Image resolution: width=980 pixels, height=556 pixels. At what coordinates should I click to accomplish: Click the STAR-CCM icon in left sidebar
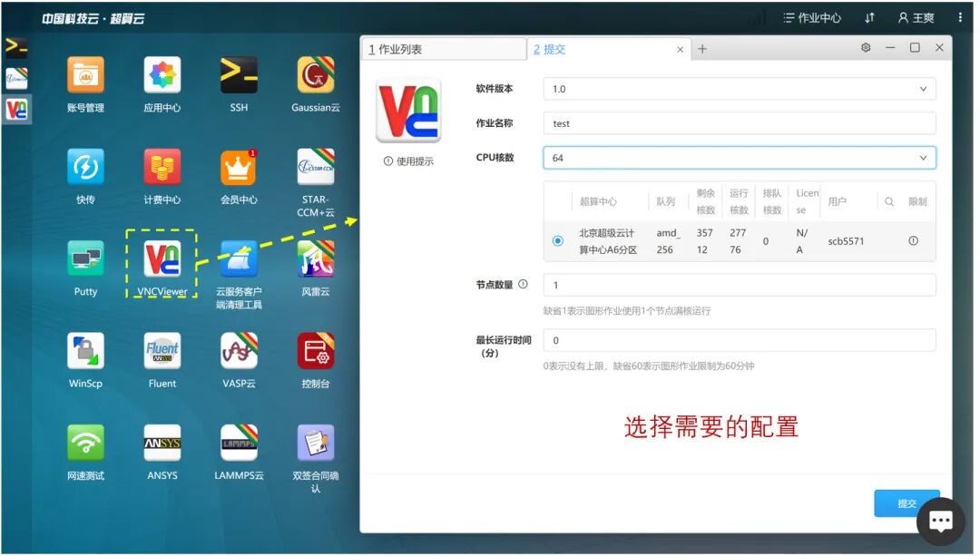[x=16, y=78]
